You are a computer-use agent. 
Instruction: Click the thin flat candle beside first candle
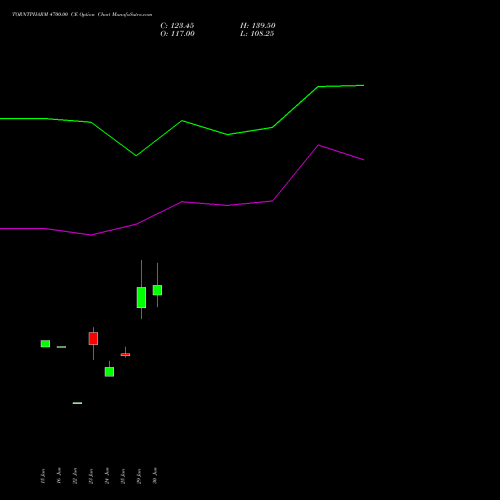point(61,347)
